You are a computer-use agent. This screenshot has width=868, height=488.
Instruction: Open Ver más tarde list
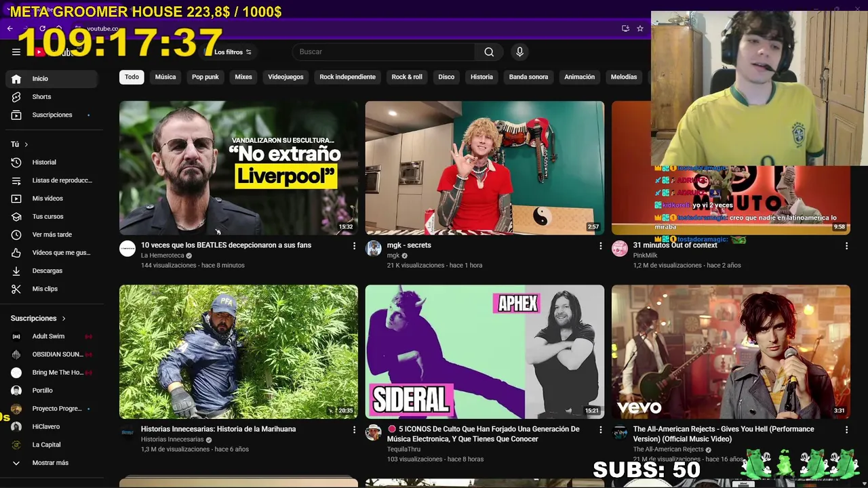[x=52, y=235]
